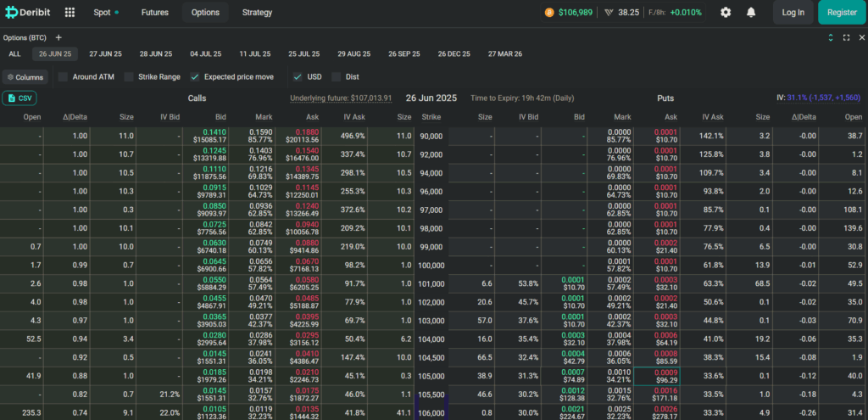Image resolution: width=868 pixels, height=420 pixels.
Task: Toggle the Dist checkbox
Action: point(336,77)
